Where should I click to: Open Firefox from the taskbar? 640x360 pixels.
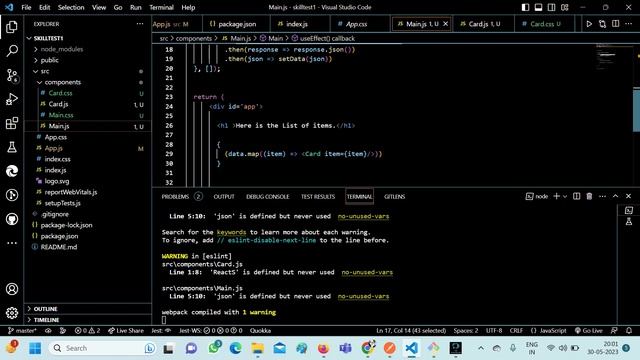coord(323,348)
